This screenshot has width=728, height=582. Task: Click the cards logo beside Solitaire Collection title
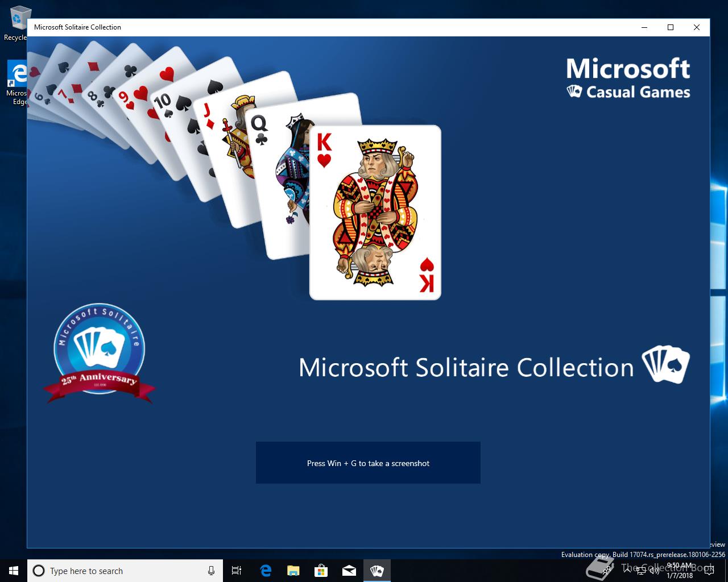pyautogui.click(x=665, y=364)
